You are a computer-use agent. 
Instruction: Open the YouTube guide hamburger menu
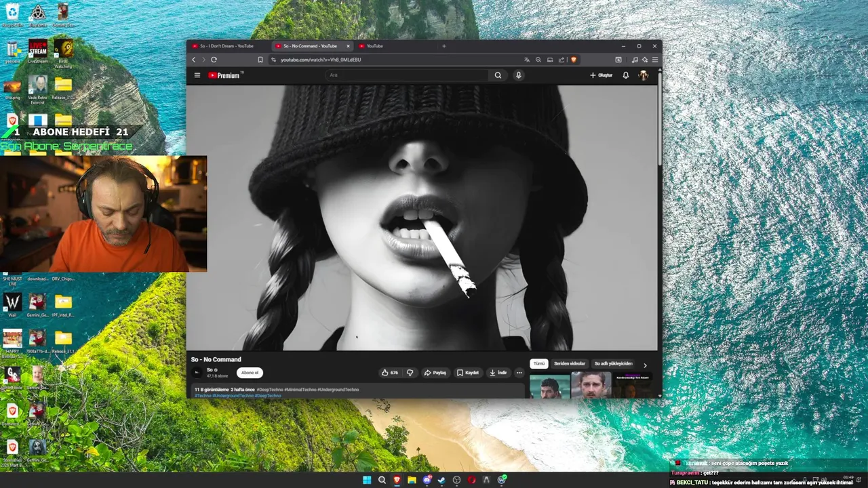[197, 75]
